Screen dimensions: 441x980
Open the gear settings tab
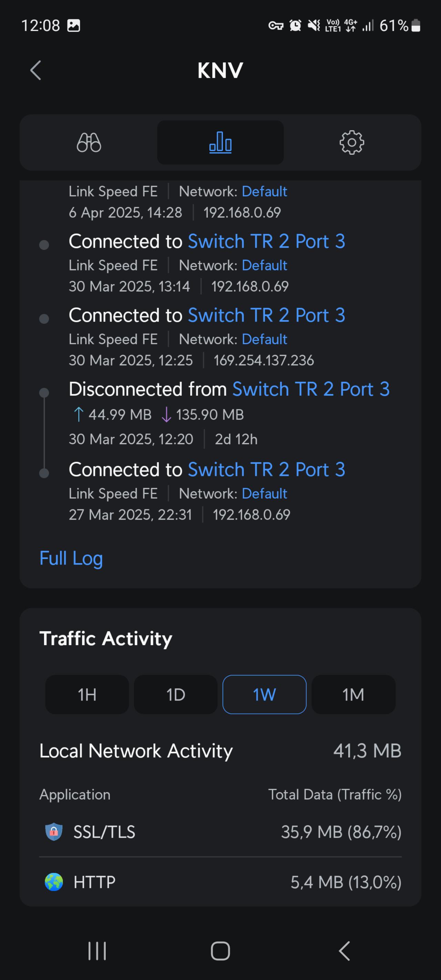[x=351, y=143]
